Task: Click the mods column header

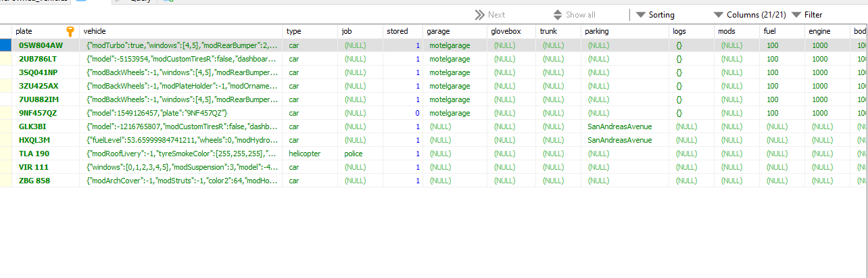Action: 738,31
